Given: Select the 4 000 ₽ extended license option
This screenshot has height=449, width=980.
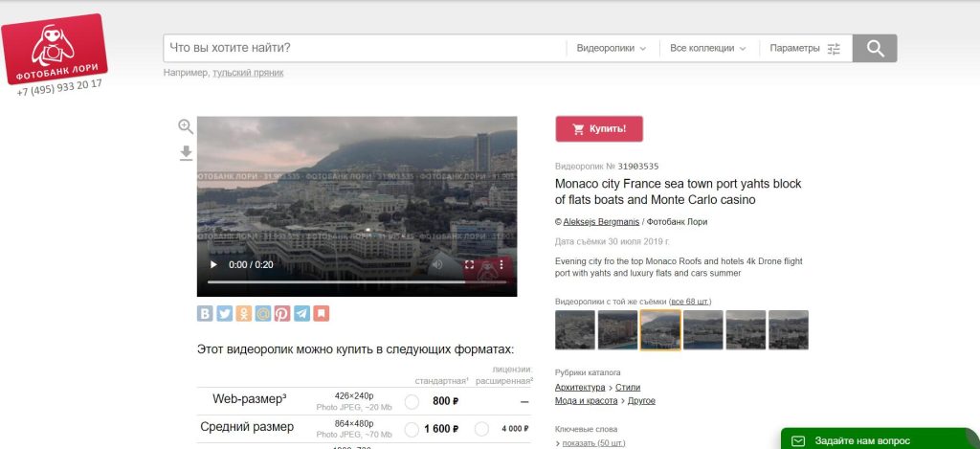Looking at the screenshot, I should 482,429.
